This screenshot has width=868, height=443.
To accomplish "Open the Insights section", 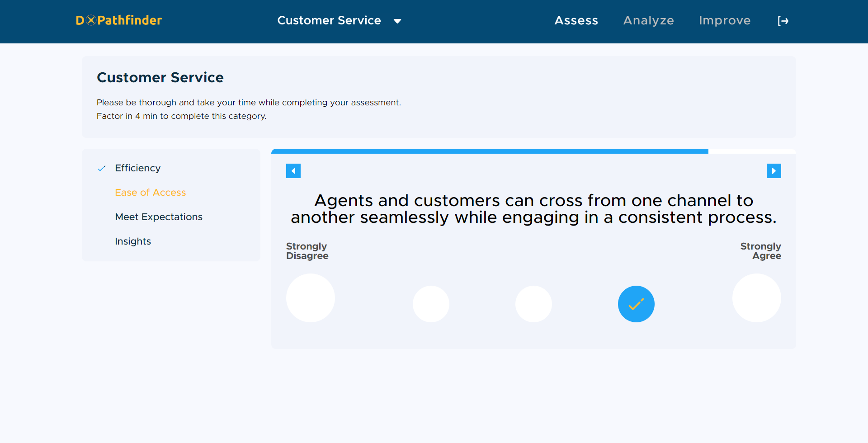I will pos(133,241).
